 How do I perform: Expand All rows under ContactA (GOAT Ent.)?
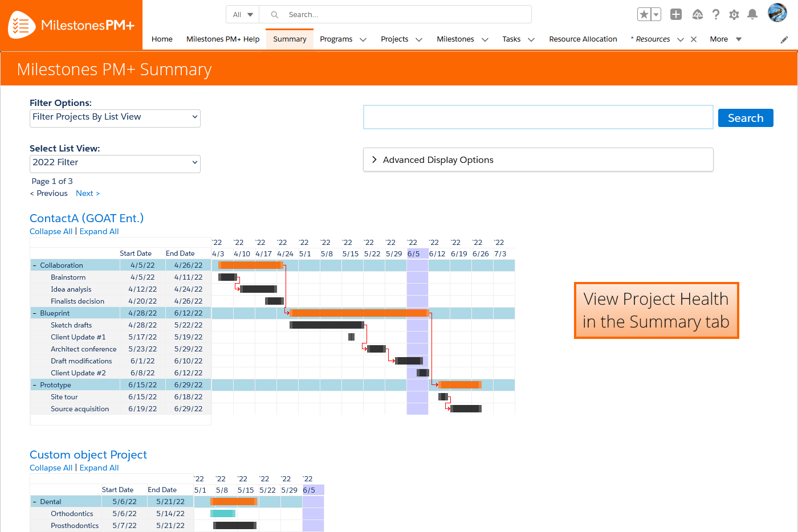[x=99, y=231]
